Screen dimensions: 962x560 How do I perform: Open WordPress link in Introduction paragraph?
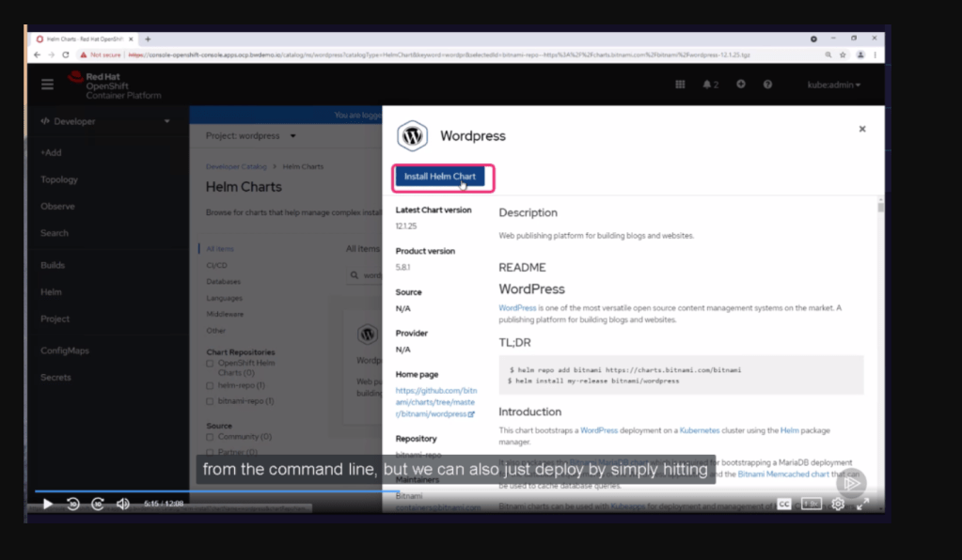point(599,430)
